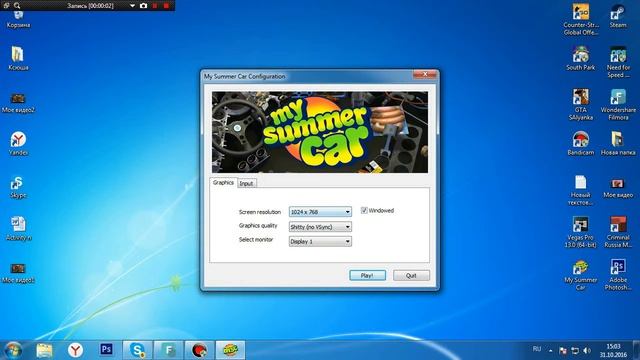Open the Select monitor dropdown
640x360 pixels.
pos(320,242)
